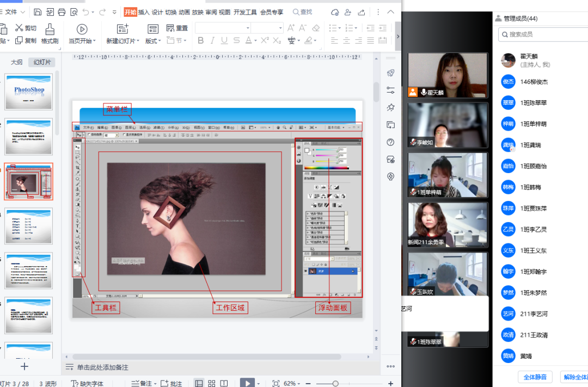
Task: Switch to normal view icon
Action: [199, 383]
